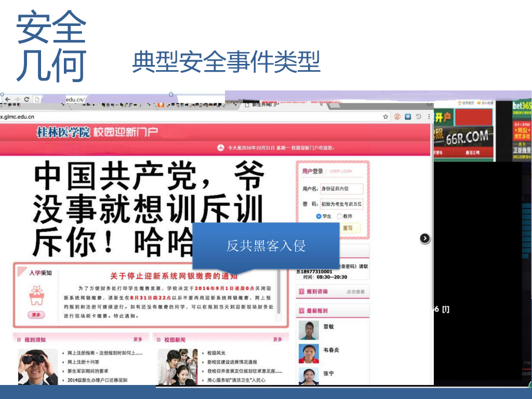Click the flower house icon in 入学须知
This screenshot has width=532, height=399.
click(x=37, y=296)
